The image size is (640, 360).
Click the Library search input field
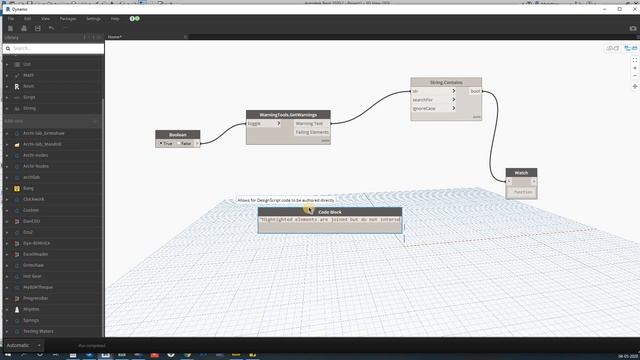(53, 49)
